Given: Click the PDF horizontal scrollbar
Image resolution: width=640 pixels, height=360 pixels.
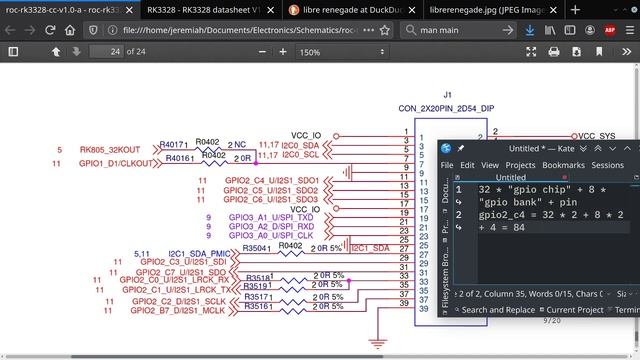Looking at the screenshot, I should 227,357.
